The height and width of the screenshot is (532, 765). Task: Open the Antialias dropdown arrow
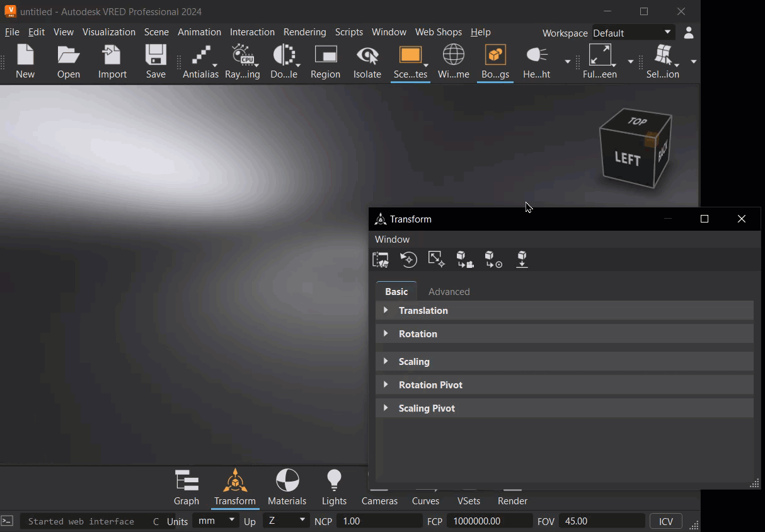click(x=215, y=65)
